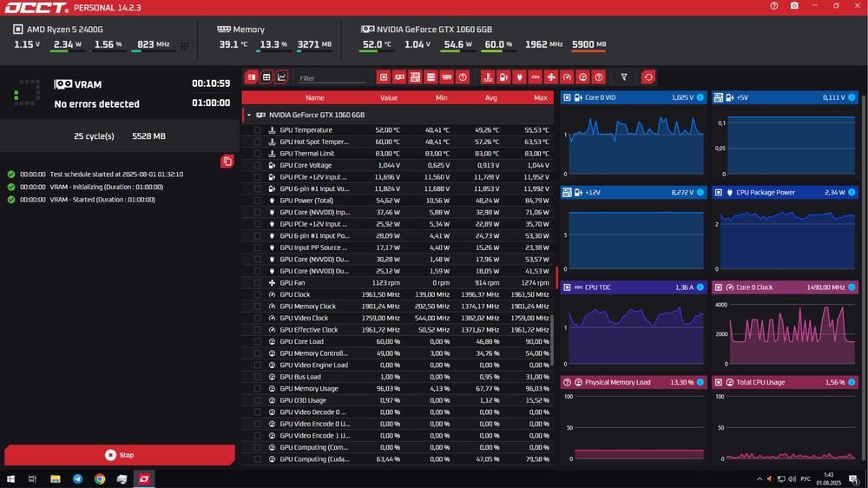Check the GPU Core Load checkbox
Image resolution: width=868 pixels, height=488 pixels.
coord(258,342)
